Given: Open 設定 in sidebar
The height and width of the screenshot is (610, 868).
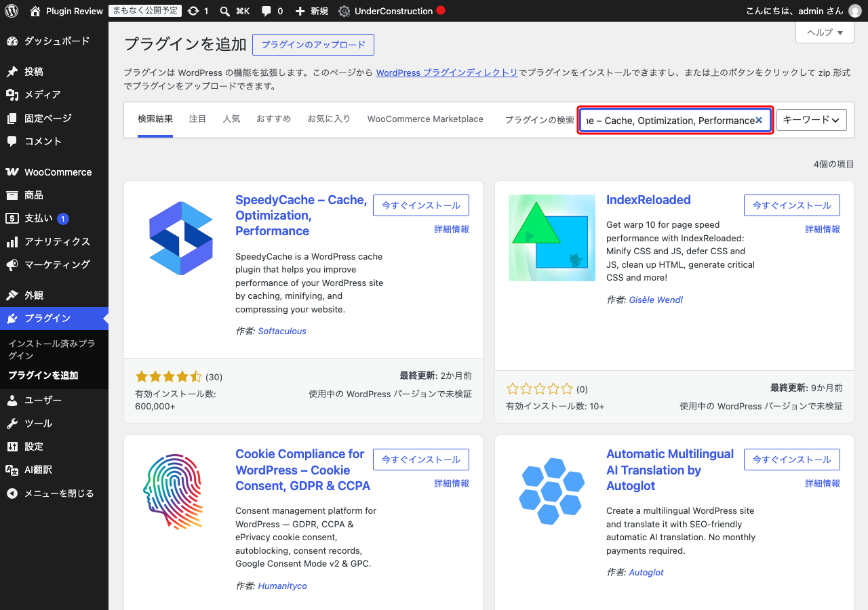Looking at the screenshot, I should tap(54, 446).
